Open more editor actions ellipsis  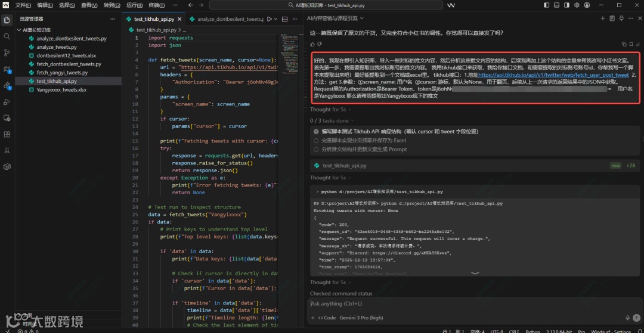tap(295, 19)
